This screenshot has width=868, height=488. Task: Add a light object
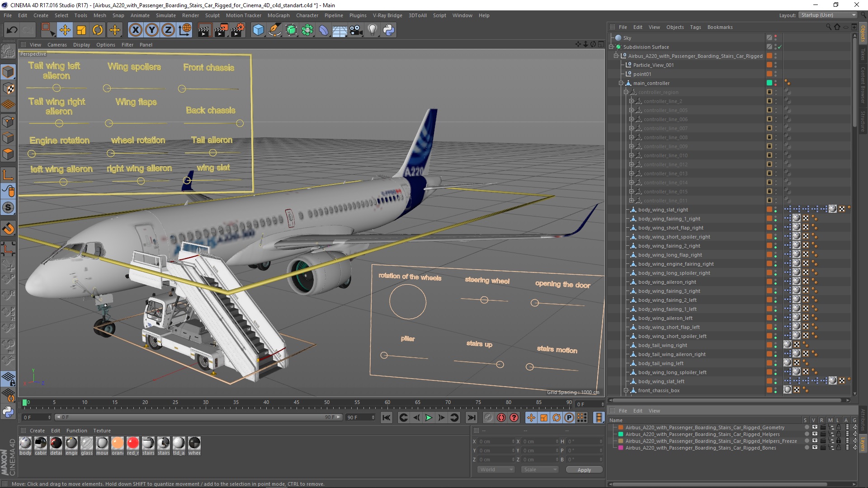[x=373, y=30]
